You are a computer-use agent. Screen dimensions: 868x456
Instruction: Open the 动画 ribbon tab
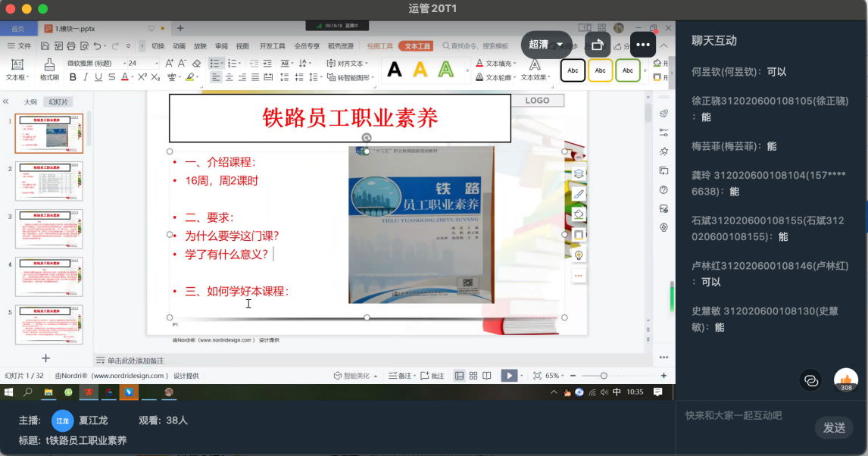click(179, 46)
